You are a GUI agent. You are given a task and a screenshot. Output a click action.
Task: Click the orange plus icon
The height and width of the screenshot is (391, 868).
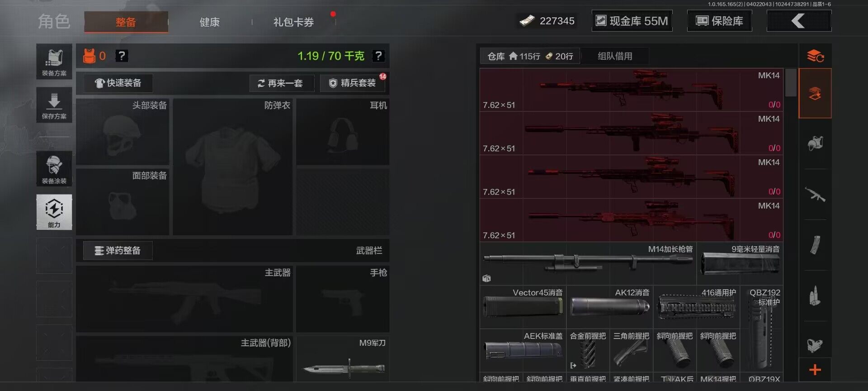[x=815, y=370]
